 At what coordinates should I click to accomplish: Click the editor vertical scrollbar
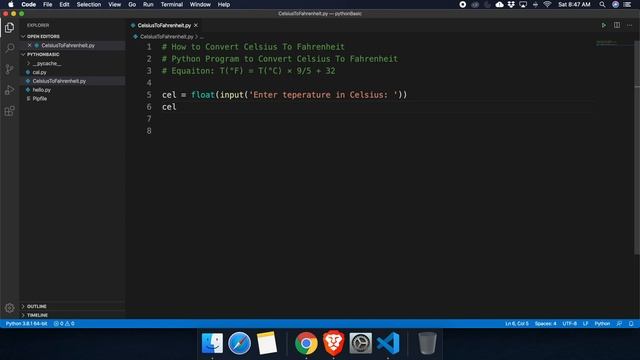637,147
